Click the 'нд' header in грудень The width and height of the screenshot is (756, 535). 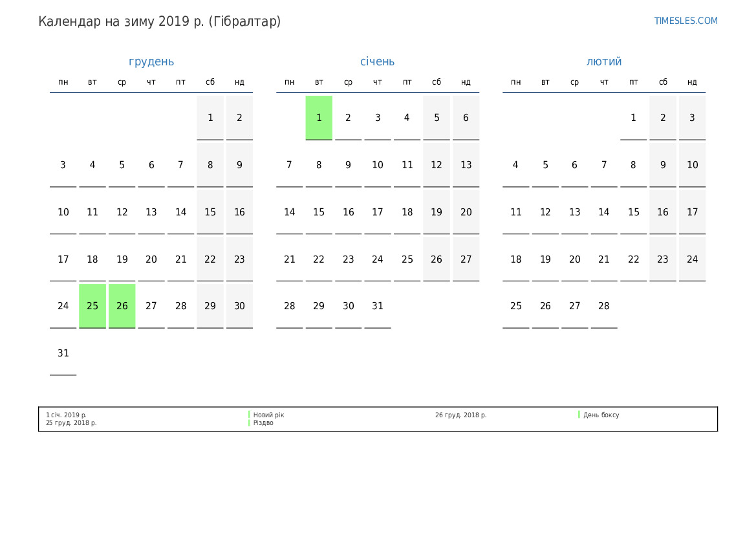click(x=240, y=82)
